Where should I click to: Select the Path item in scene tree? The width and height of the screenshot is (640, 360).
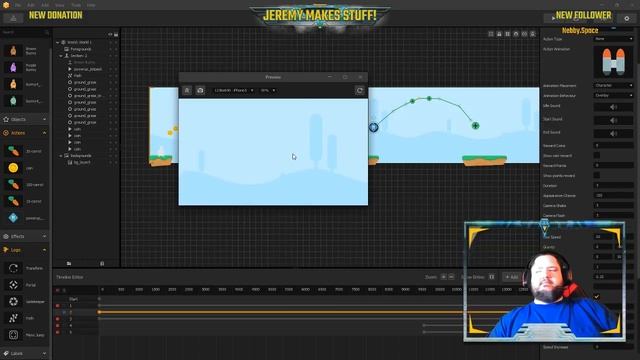78,76
